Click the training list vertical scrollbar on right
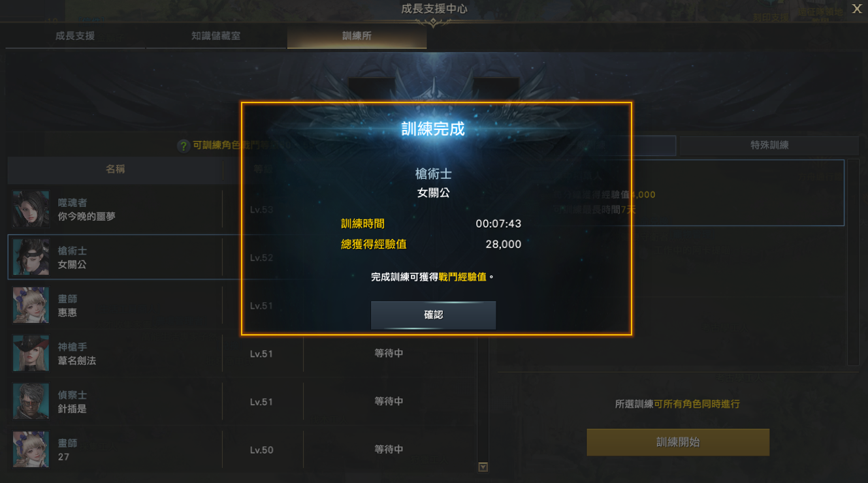Viewport: 868px width, 483px height. [x=853, y=261]
